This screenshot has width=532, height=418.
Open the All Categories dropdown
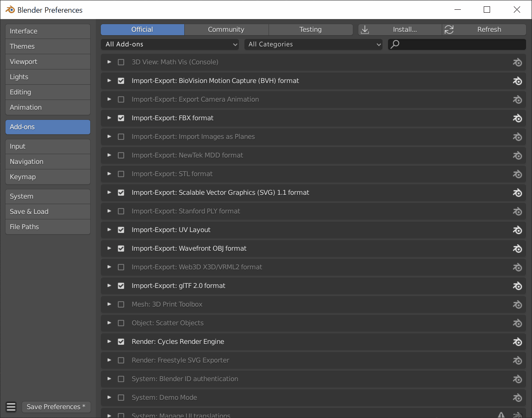(x=313, y=44)
